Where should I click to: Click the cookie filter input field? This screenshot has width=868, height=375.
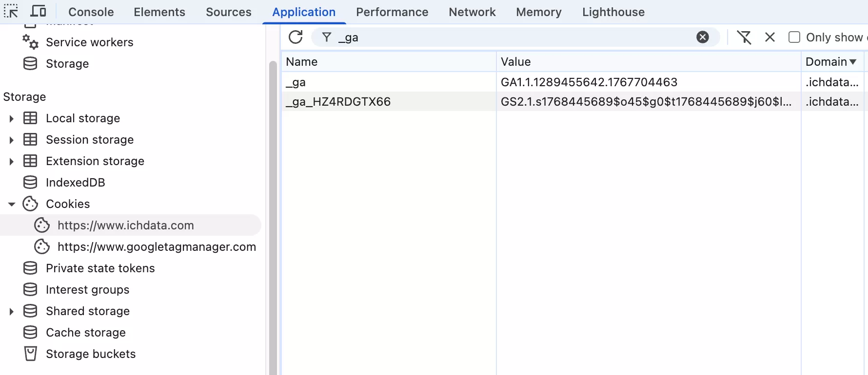pos(512,37)
